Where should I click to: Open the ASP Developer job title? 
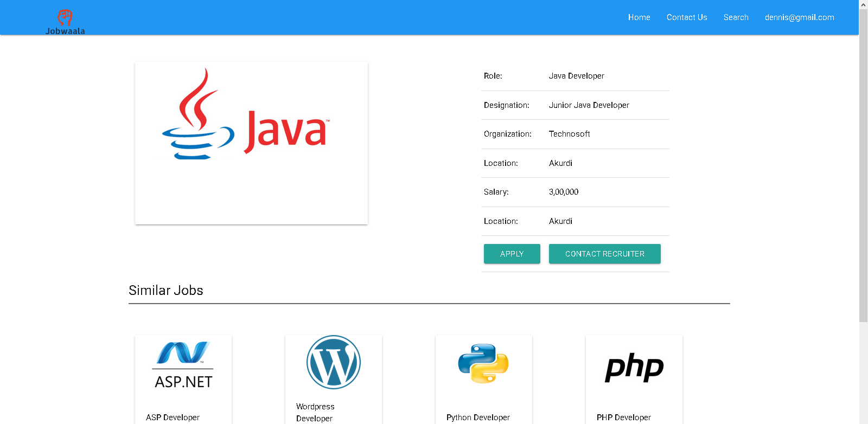(x=173, y=417)
